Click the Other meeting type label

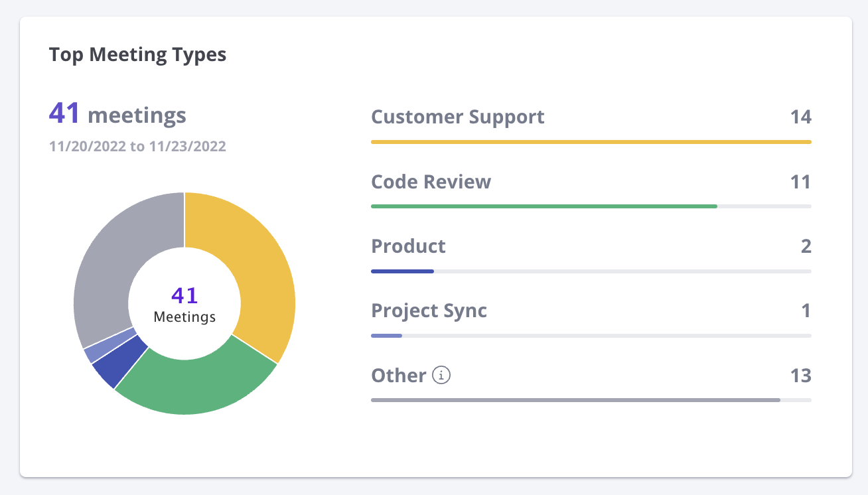398,376
